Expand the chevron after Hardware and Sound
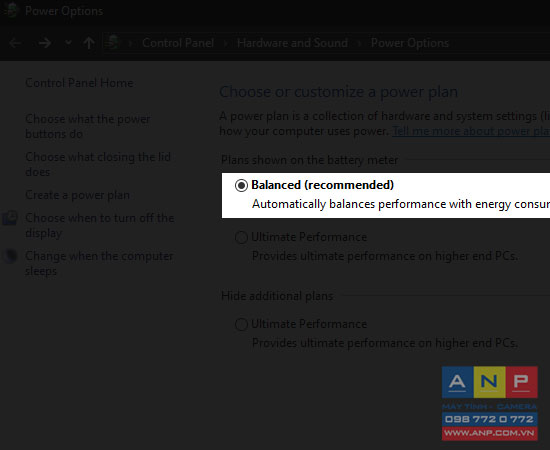550x450 pixels. tap(359, 43)
